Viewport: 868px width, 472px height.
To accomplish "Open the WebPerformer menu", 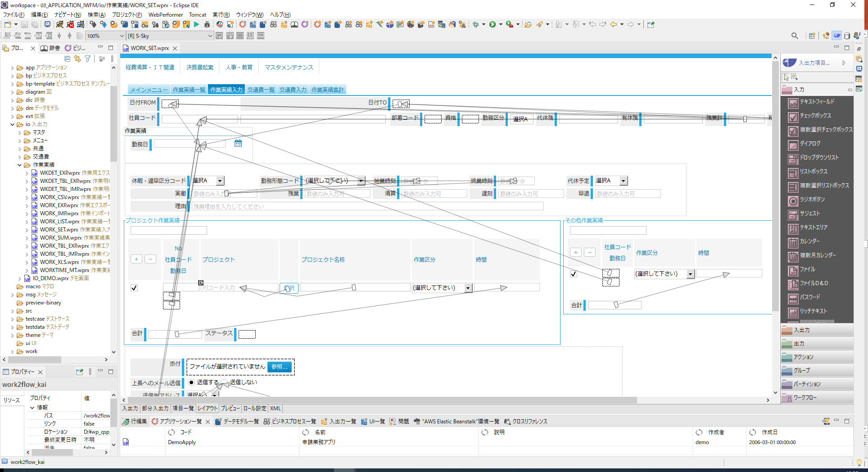I will pyautogui.click(x=165, y=15).
